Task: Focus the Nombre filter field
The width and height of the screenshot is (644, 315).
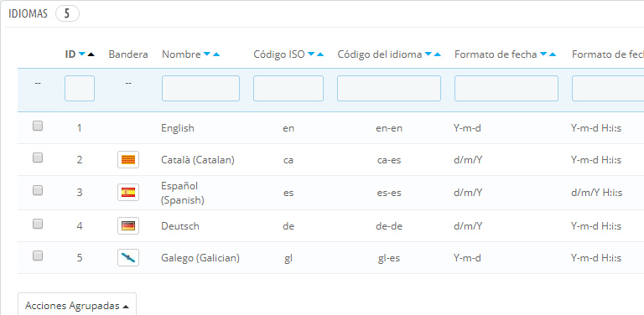Action: pos(200,88)
